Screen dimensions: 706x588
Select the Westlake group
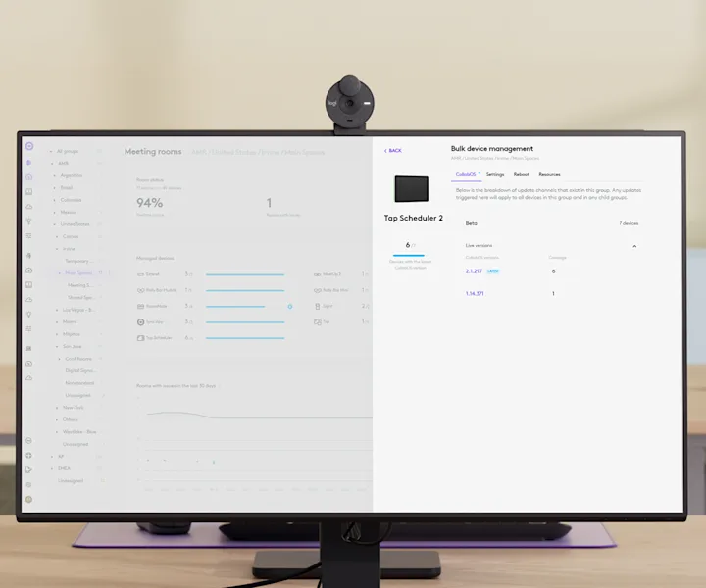(79, 432)
